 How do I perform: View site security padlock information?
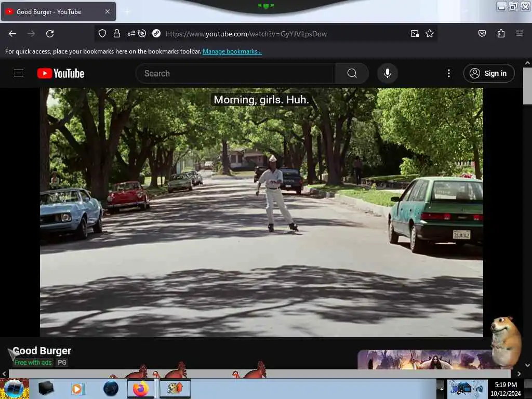click(x=117, y=33)
